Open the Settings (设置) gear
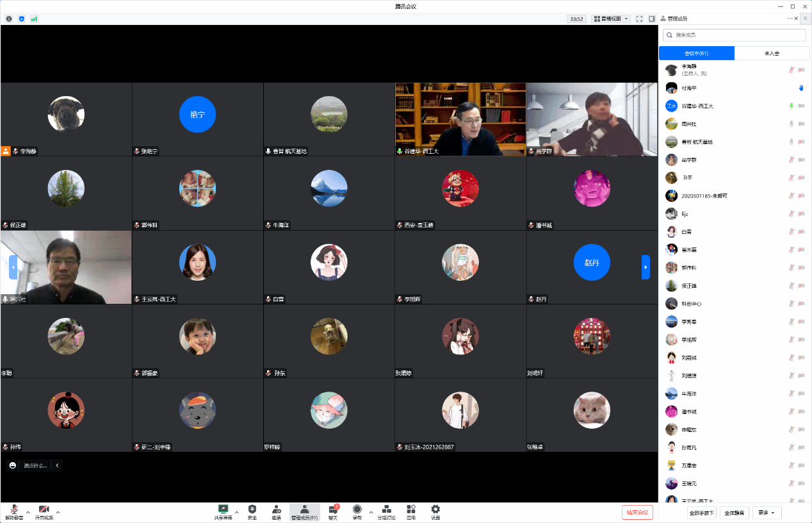 click(x=435, y=511)
